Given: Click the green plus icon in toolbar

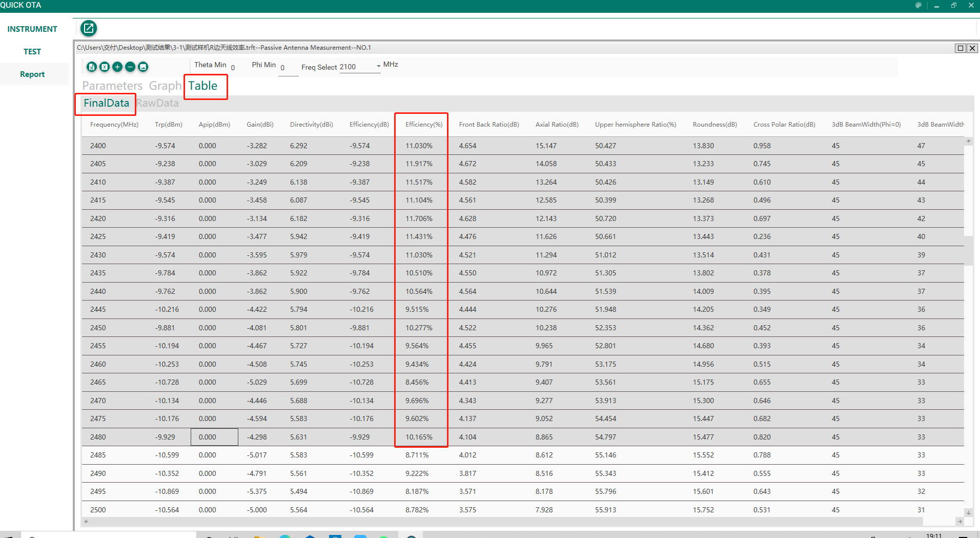Looking at the screenshot, I should point(117,67).
